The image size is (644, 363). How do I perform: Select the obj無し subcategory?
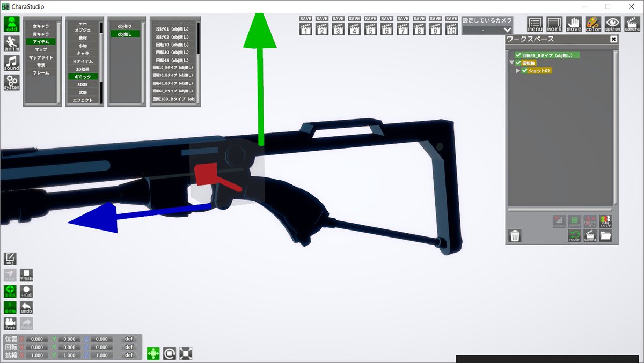coord(125,34)
